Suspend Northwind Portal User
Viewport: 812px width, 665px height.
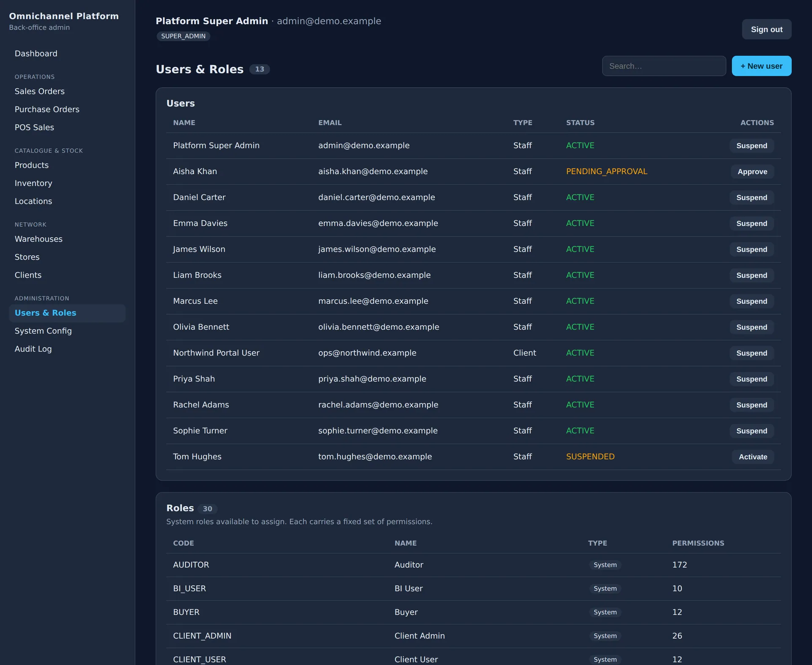point(752,353)
